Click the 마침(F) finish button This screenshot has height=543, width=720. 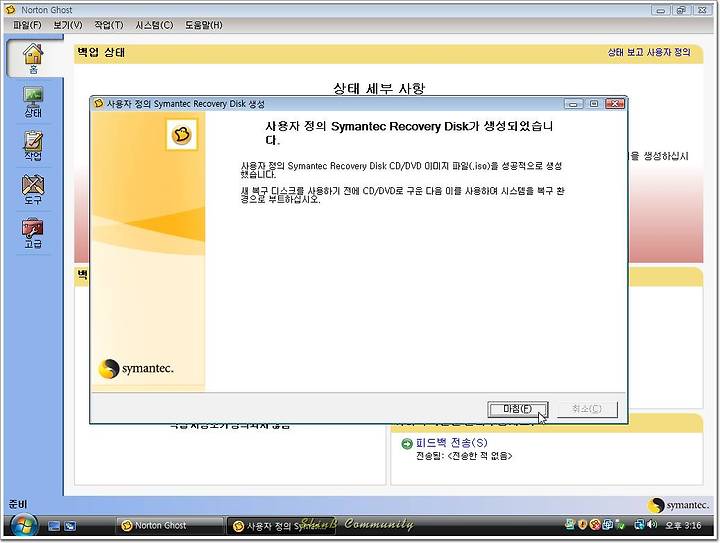(x=518, y=409)
